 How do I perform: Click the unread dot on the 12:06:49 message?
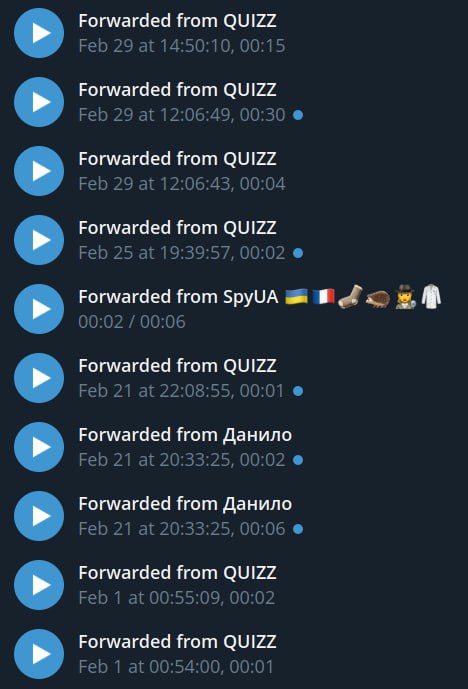pyautogui.click(x=298, y=115)
